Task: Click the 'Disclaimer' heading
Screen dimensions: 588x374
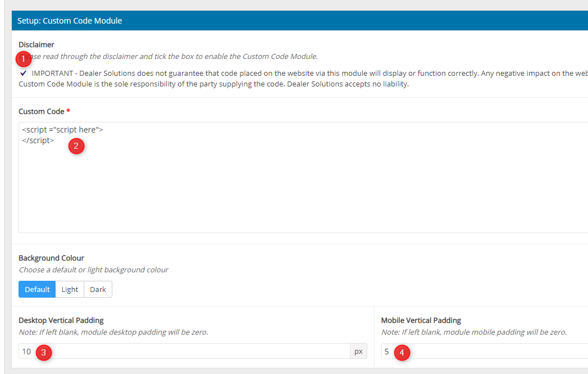Action: click(x=37, y=44)
